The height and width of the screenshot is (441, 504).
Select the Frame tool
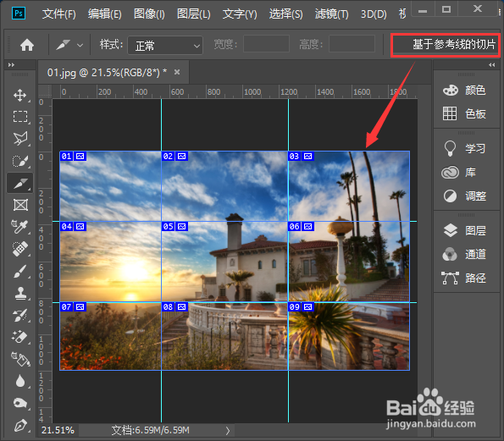click(x=20, y=205)
